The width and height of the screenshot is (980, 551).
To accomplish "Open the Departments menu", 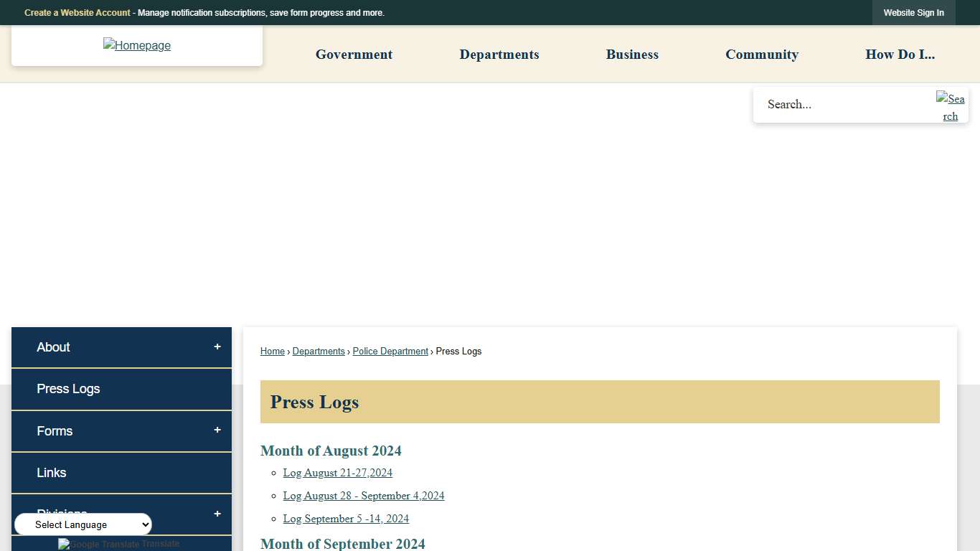I will pos(499,55).
